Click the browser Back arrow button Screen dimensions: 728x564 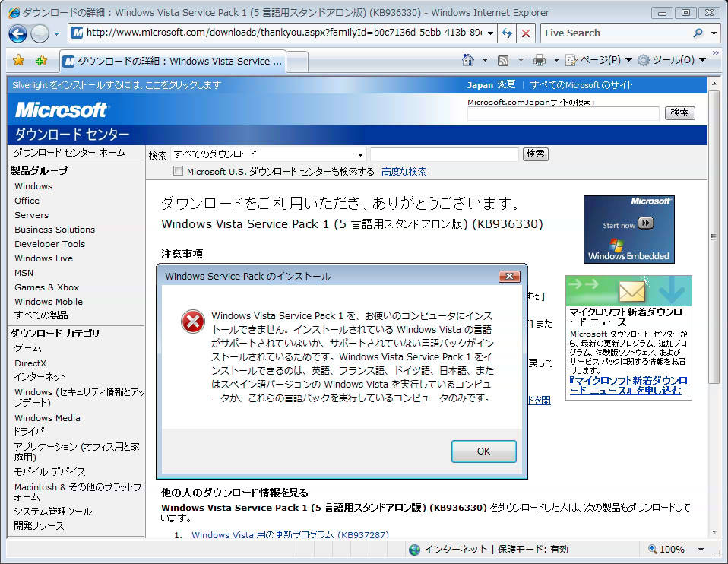(17, 33)
